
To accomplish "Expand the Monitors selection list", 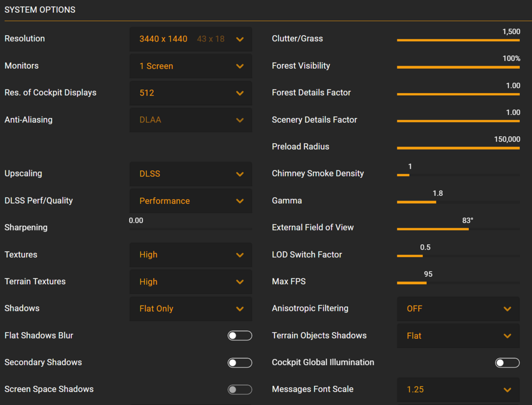I will tap(190, 66).
